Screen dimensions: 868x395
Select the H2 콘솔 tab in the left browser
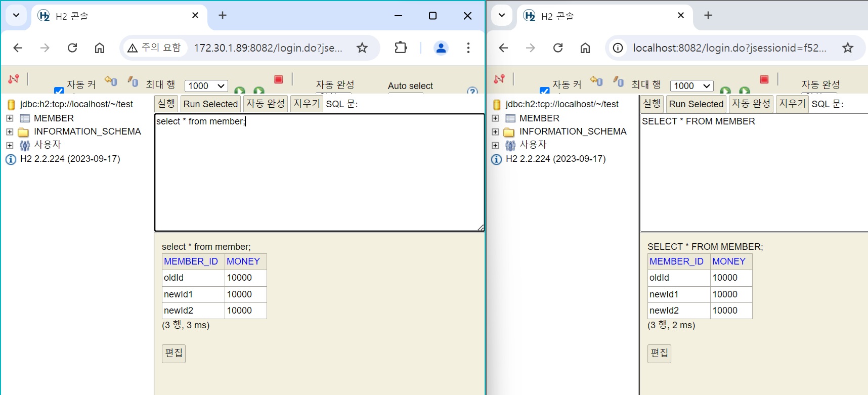point(119,16)
